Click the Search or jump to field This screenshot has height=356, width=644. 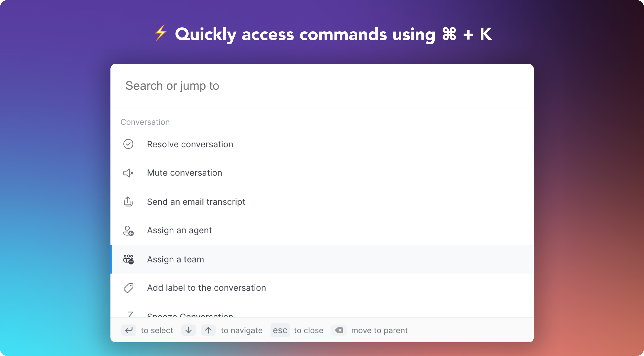tap(322, 86)
